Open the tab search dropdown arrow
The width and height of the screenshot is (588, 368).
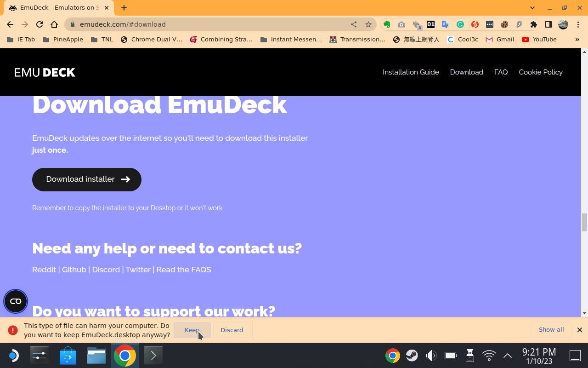coord(532,8)
